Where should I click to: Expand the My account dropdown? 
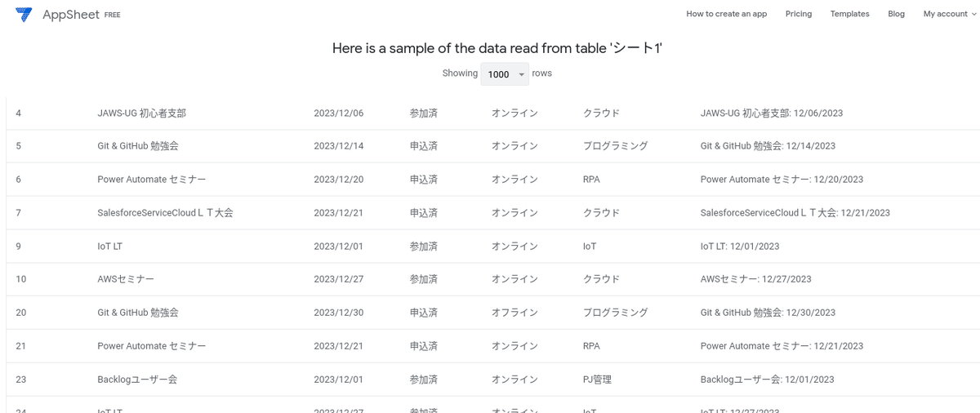click(x=951, y=14)
